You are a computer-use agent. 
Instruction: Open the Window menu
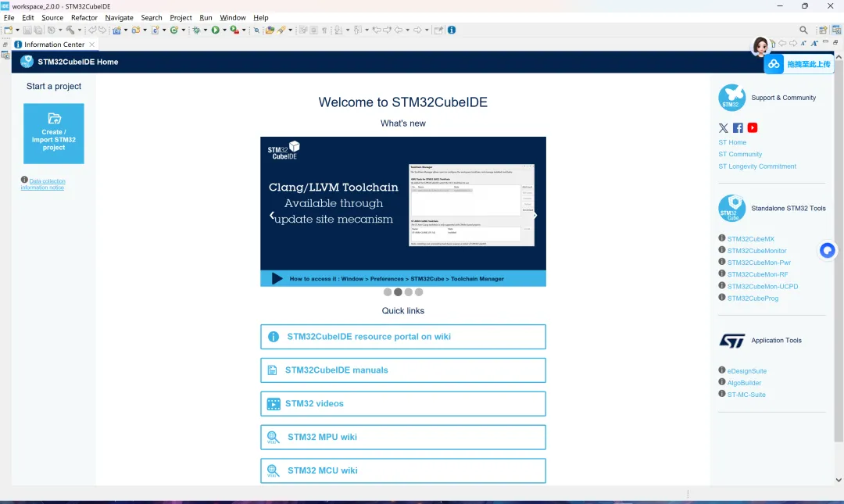click(233, 18)
